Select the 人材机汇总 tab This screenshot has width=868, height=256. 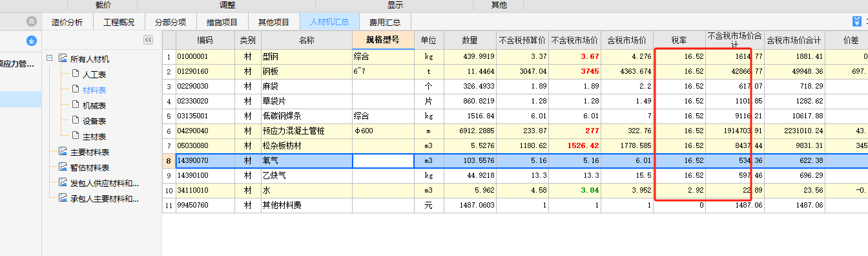tap(329, 22)
